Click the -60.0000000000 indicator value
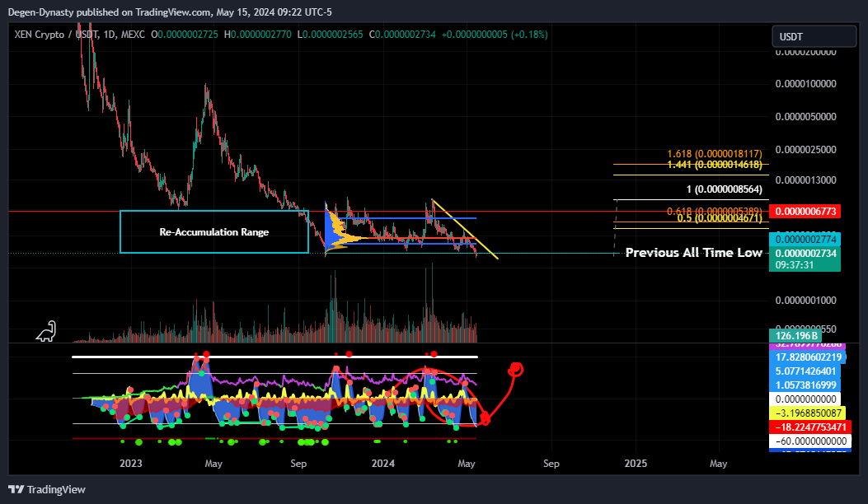The image size is (868, 504). pyautogui.click(x=810, y=441)
